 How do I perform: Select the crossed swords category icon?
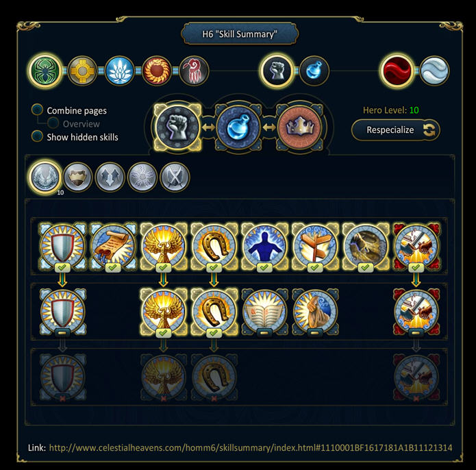[x=175, y=177]
